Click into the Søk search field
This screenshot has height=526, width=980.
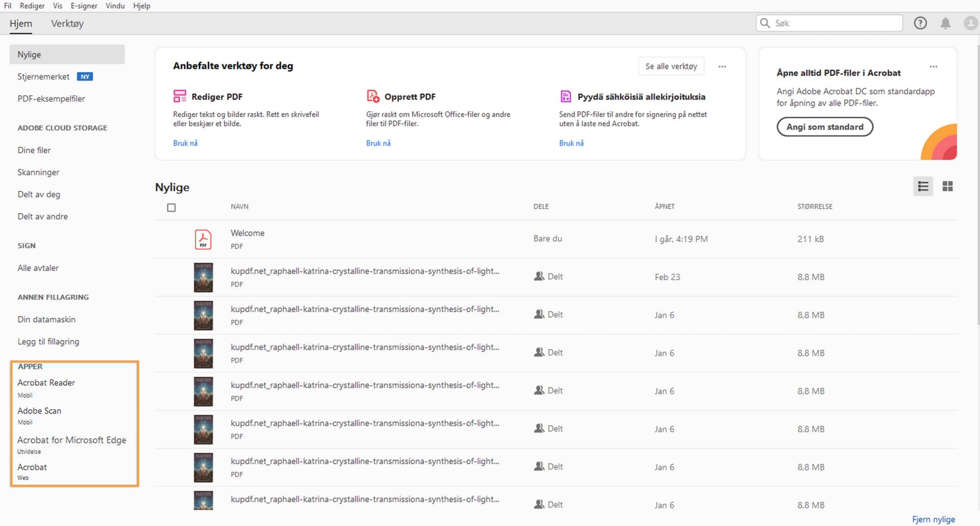tap(835, 23)
